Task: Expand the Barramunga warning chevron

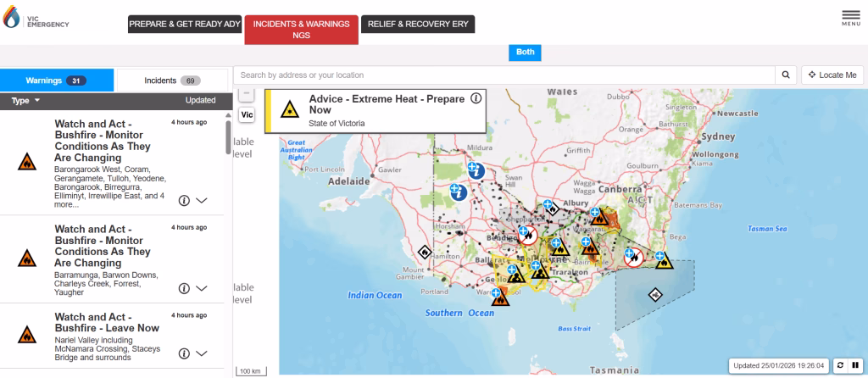Action: pos(202,288)
